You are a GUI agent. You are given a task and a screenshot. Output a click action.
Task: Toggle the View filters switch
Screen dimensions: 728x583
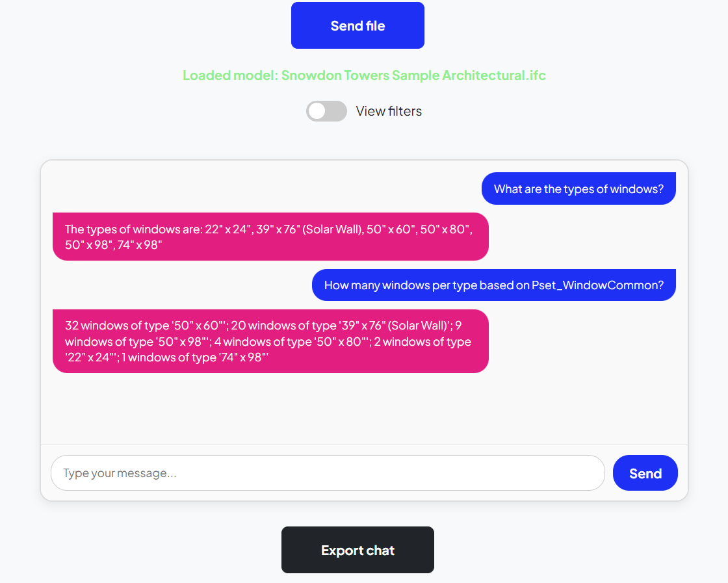326,111
